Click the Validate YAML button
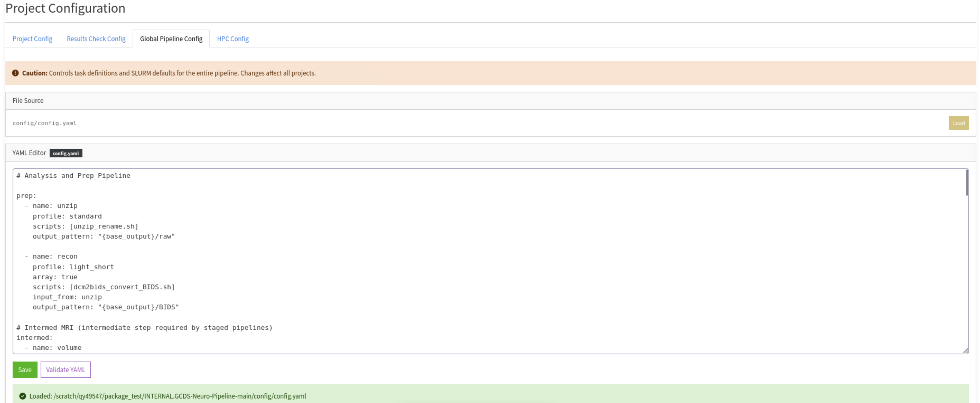The height and width of the screenshot is (403, 980). (66, 369)
